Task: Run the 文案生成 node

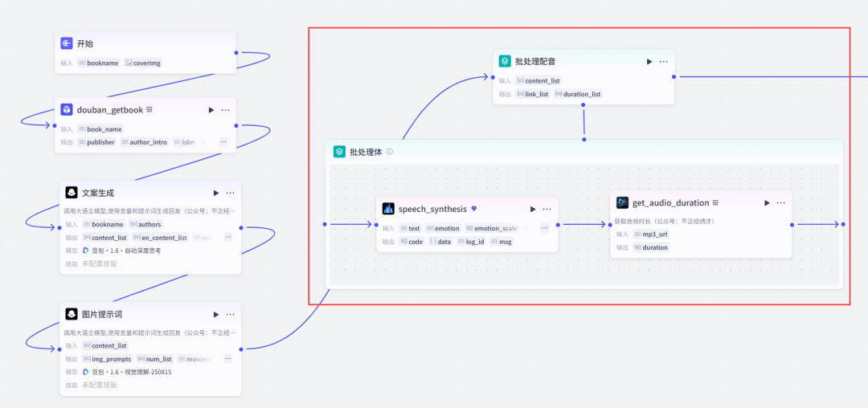Action: [x=215, y=193]
